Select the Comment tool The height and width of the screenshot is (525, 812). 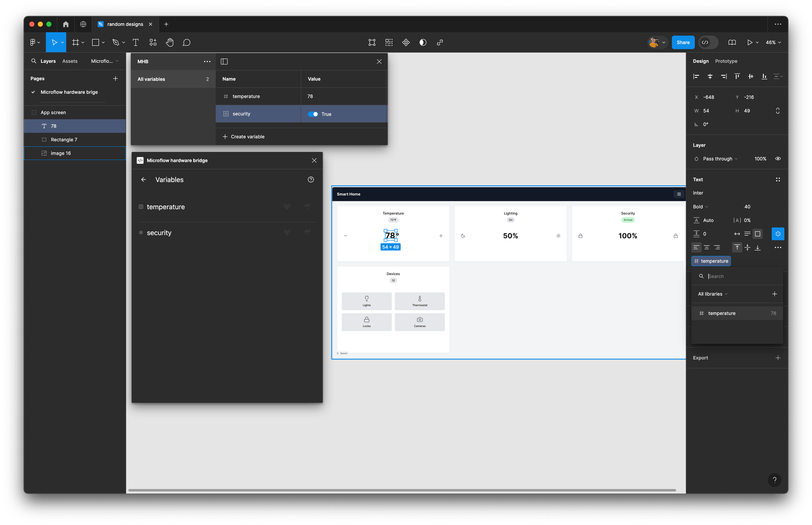click(187, 42)
